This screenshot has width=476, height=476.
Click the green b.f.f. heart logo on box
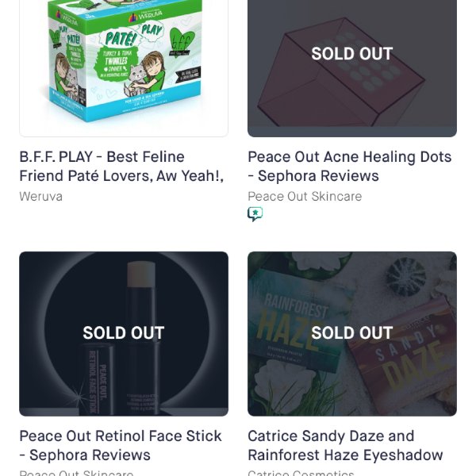[181, 43]
